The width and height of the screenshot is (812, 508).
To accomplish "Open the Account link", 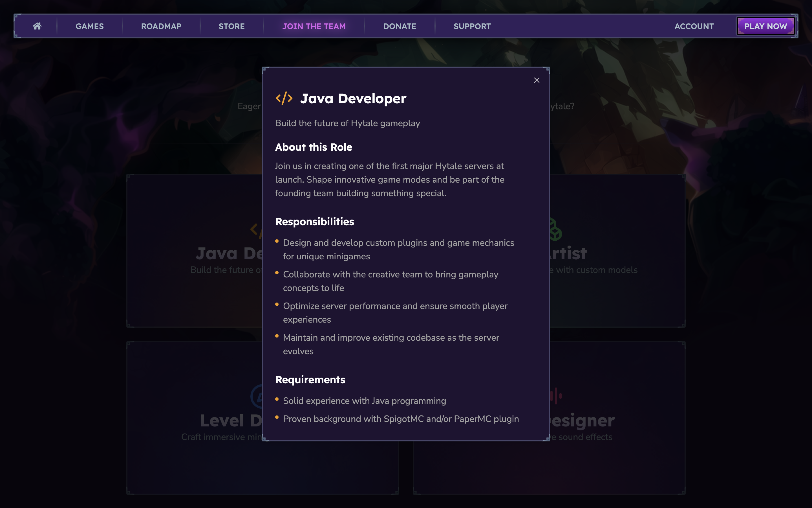I will pos(694,26).
